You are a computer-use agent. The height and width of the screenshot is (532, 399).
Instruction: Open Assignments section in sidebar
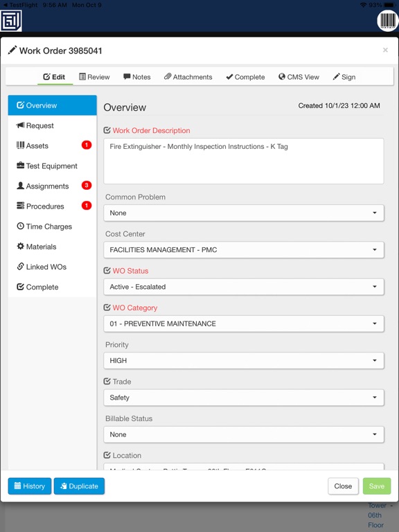coord(52,186)
